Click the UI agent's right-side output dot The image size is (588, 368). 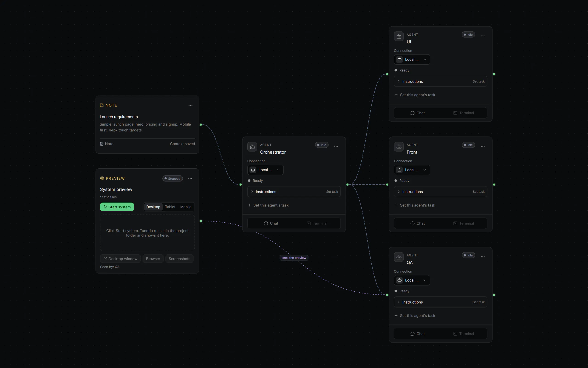(x=494, y=74)
